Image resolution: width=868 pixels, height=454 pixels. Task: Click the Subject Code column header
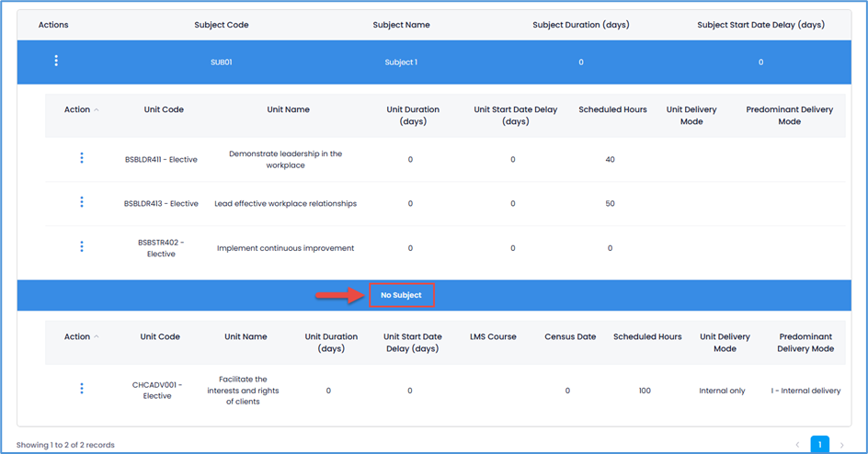[222, 25]
